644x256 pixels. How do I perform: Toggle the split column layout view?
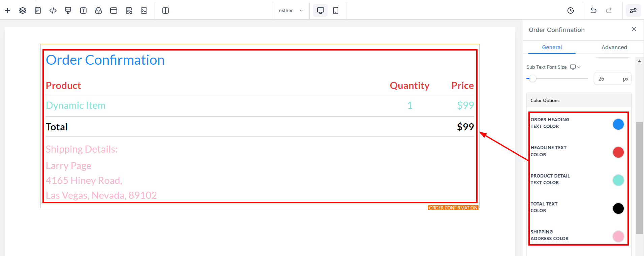[x=165, y=11]
